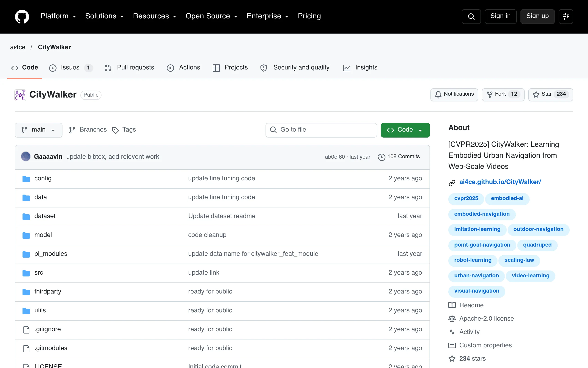Click the GitHub Octocat logo

(22, 16)
